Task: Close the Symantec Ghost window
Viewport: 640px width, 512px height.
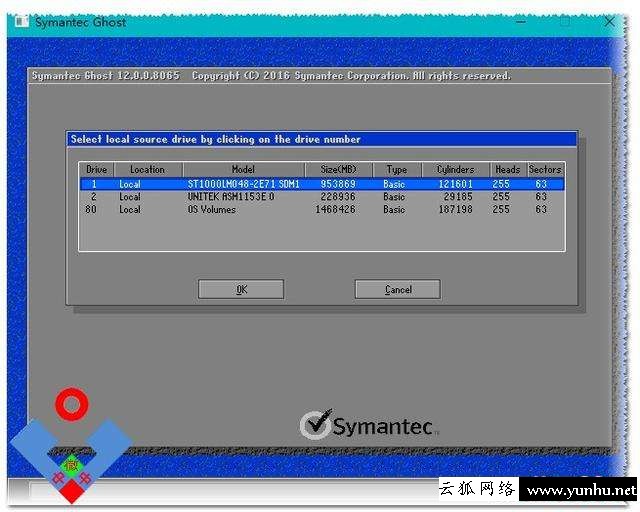Action: tap(609, 22)
